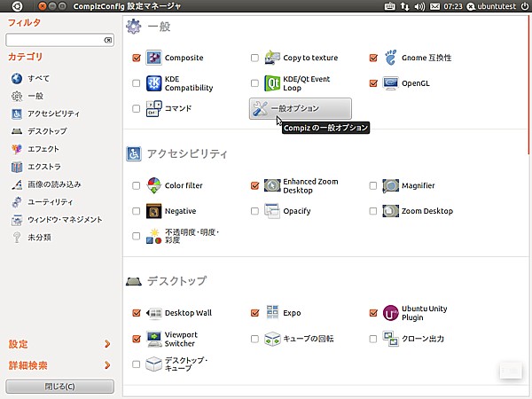Click the Desktop Wall plugin icon
The image size is (532, 399).
(x=153, y=313)
